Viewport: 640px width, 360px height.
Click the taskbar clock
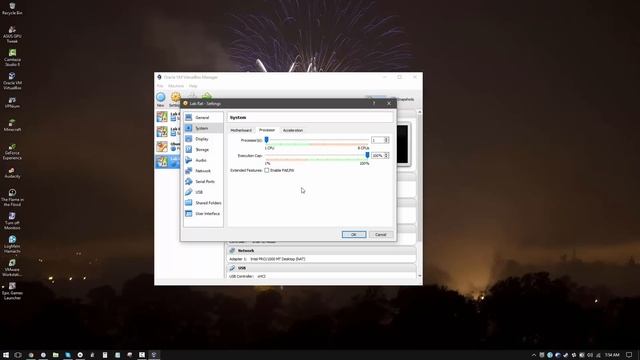(612, 355)
